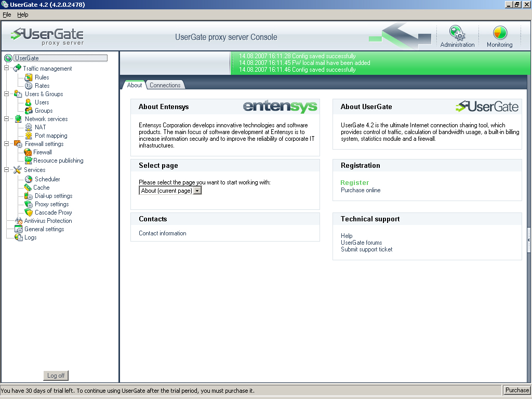Click the Cascade Proxy shield icon
Screen dimensions: 532x399
[29, 212]
